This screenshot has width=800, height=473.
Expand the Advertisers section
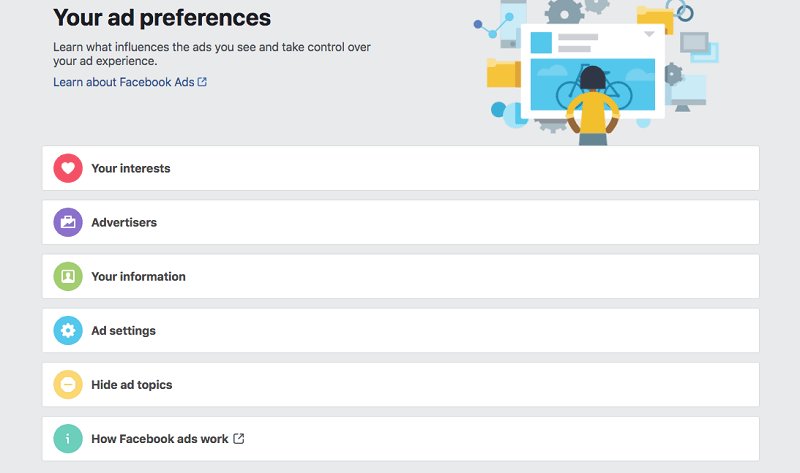tap(401, 222)
